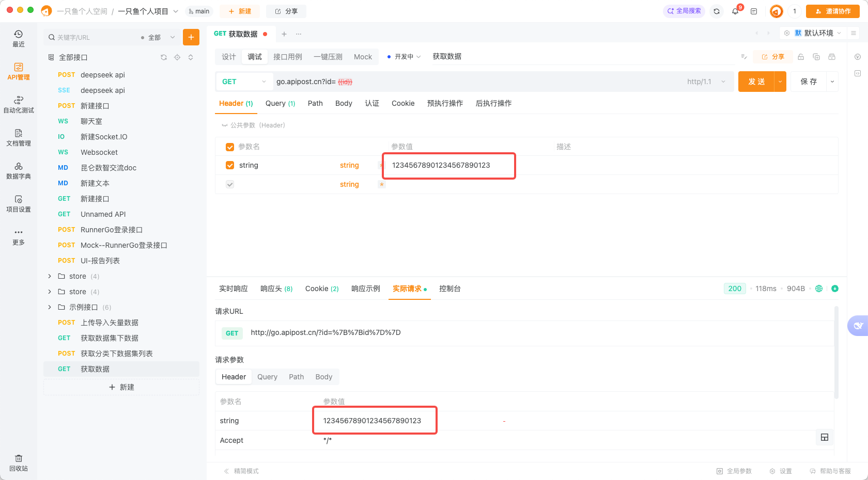Open 自动化测试 in the sidebar
This screenshot has height=480, width=868.
(x=19, y=104)
